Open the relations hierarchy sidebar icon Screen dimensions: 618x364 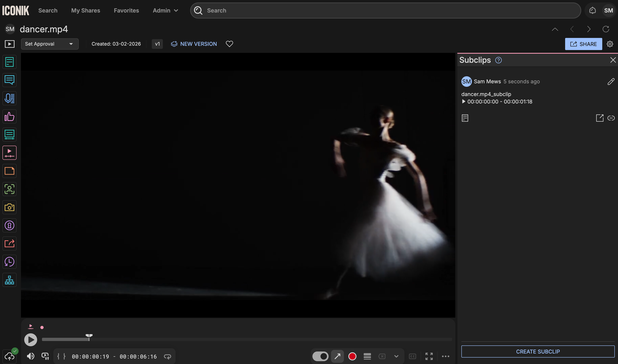[x=9, y=280]
